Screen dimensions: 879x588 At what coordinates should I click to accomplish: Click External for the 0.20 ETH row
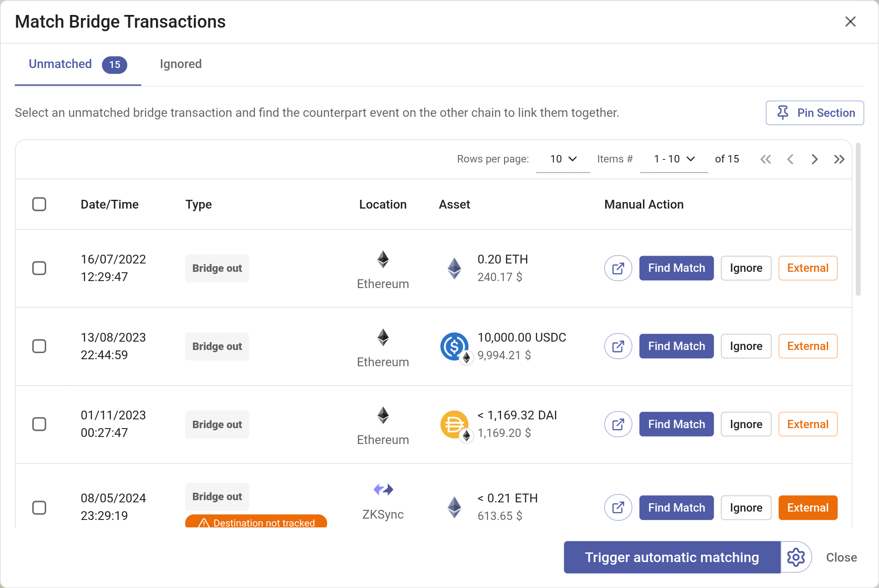pyautogui.click(x=808, y=268)
